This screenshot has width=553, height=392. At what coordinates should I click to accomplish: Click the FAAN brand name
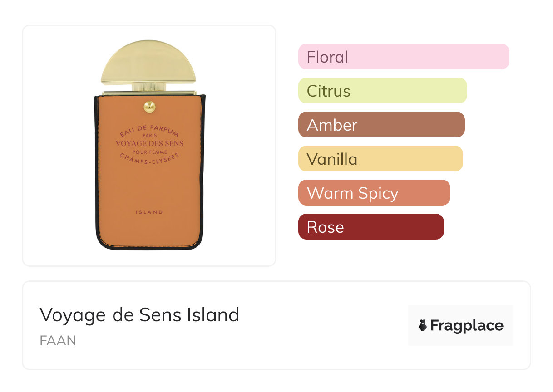click(x=58, y=341)
